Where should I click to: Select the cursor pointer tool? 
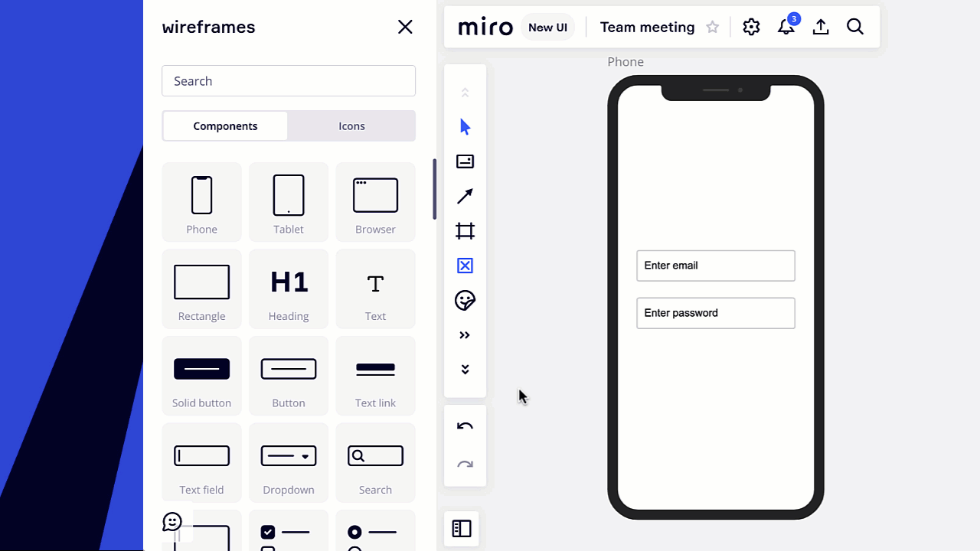tap(465, 127)
